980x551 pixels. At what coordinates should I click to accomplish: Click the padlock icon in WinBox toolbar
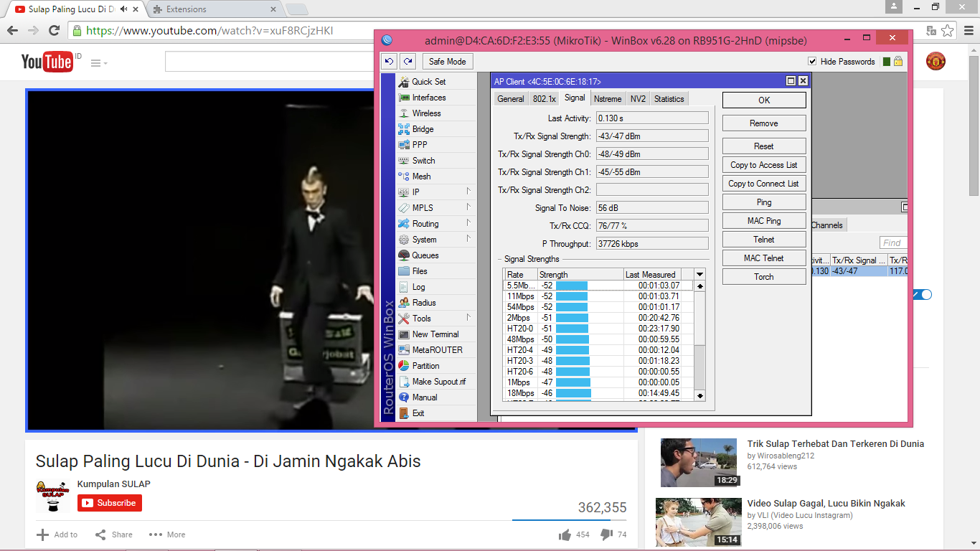pyautogui.click(x=897, y=62)
